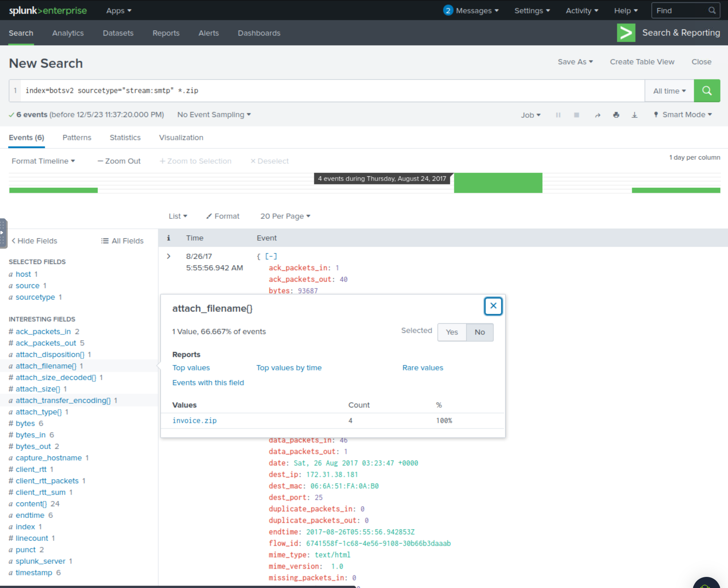Open the left sidebar grip handle
This screenshot has width=728, height=588.
coord(3,233)
